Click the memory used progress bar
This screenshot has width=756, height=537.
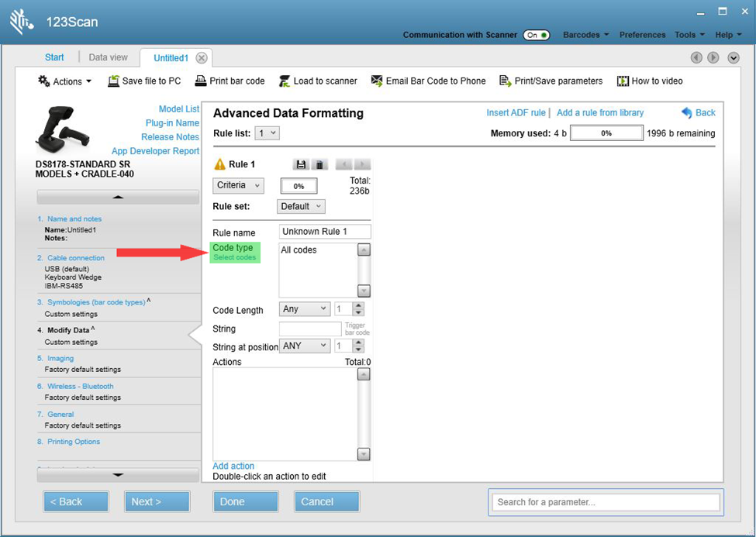(606, 133)
